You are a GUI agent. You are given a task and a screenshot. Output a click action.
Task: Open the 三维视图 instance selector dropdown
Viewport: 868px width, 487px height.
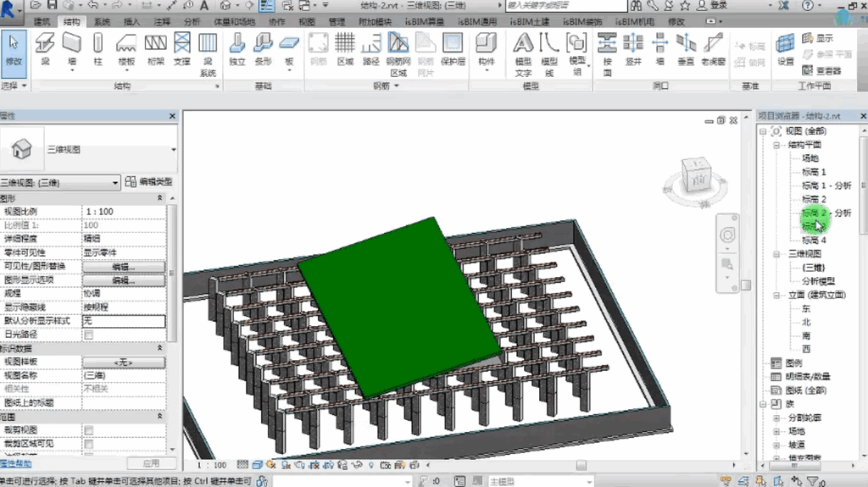tap(60, 183)
